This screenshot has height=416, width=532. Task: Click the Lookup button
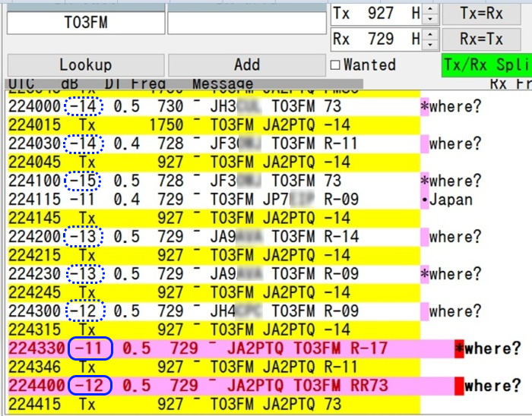click(x=86, y=65)
